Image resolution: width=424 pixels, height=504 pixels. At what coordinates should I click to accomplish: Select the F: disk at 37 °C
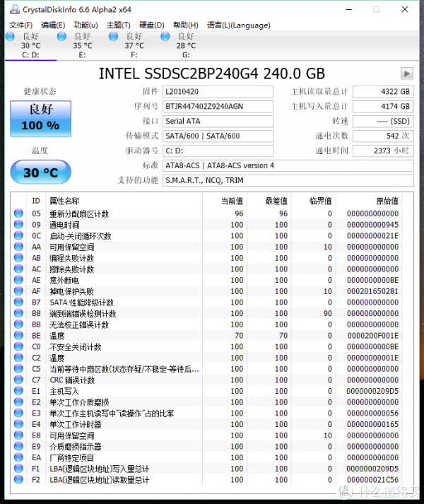pos(134,45)
